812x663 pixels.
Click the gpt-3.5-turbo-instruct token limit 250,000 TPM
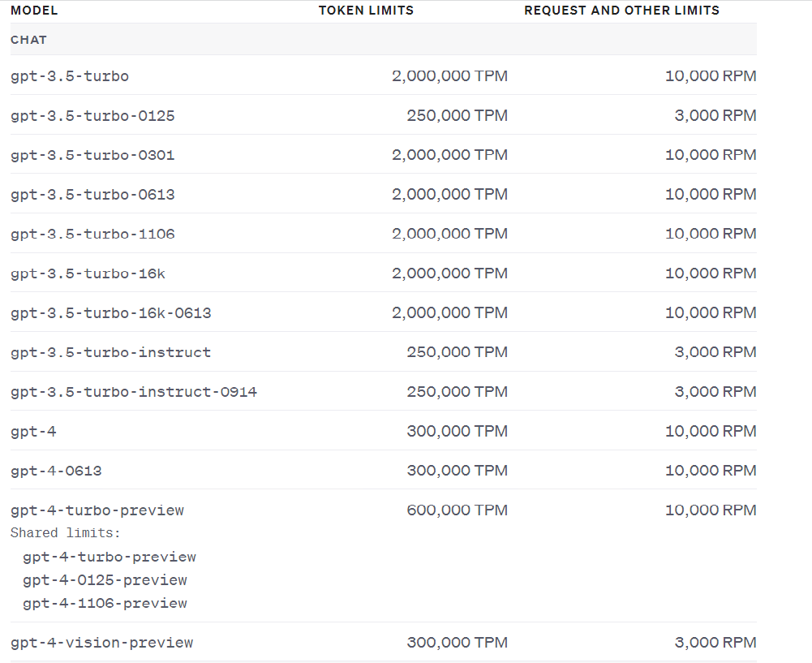[458, 351]
